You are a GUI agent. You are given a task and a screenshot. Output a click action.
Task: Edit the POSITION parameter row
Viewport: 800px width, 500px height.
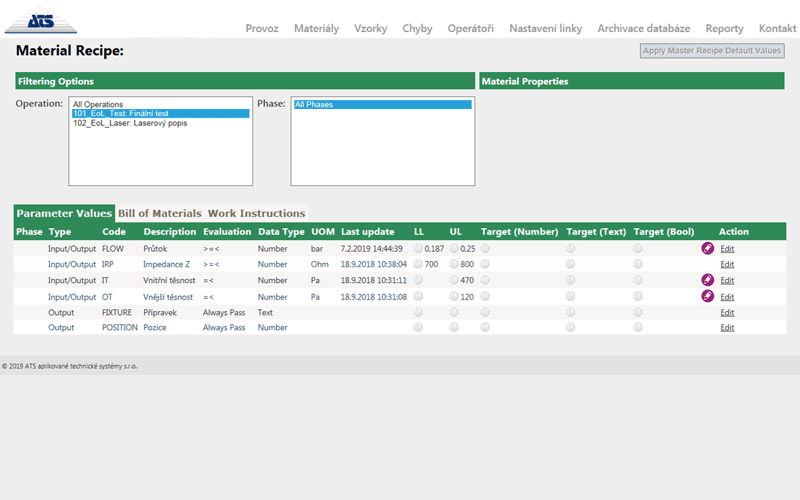pyautogui.click(x=727, y=327)
